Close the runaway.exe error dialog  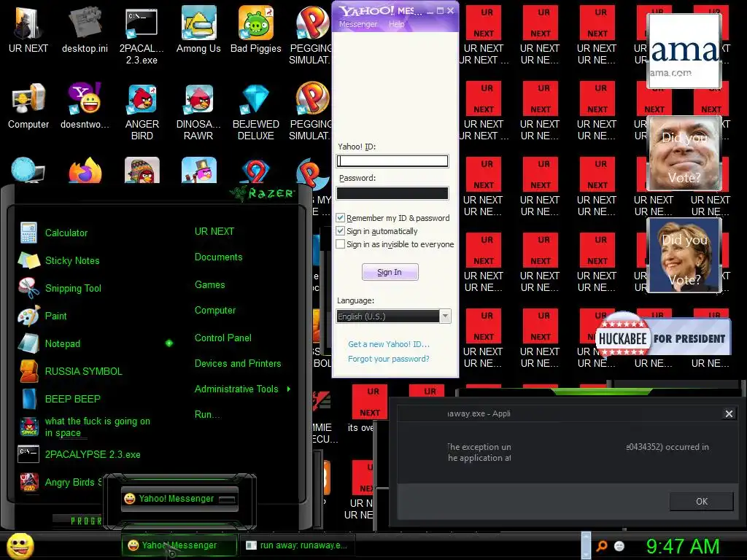(729, 414)
